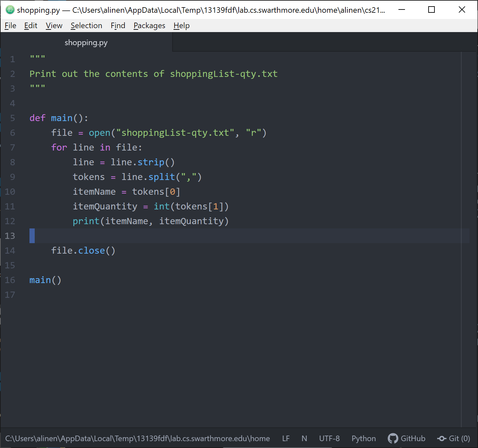Viewport: 478px width, 448px height.
Task: Minimize the Atom window
Action: pyautogui.click(x=402, y=10)
